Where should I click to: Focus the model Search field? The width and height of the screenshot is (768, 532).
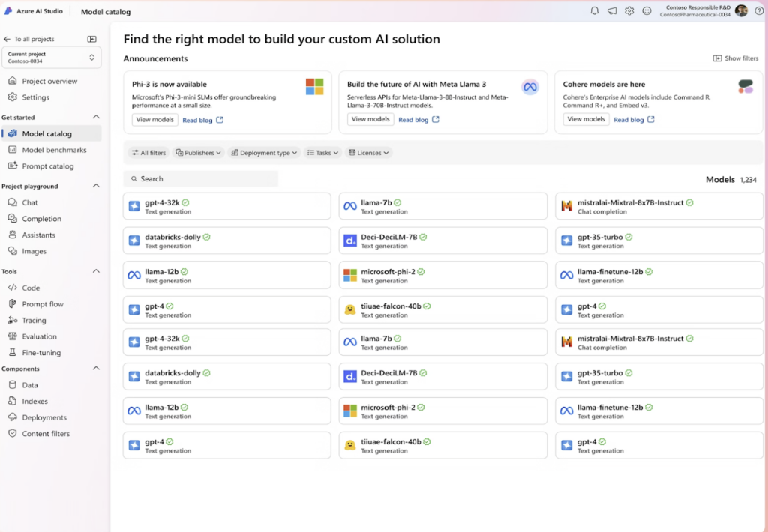[x=201, y=178]
